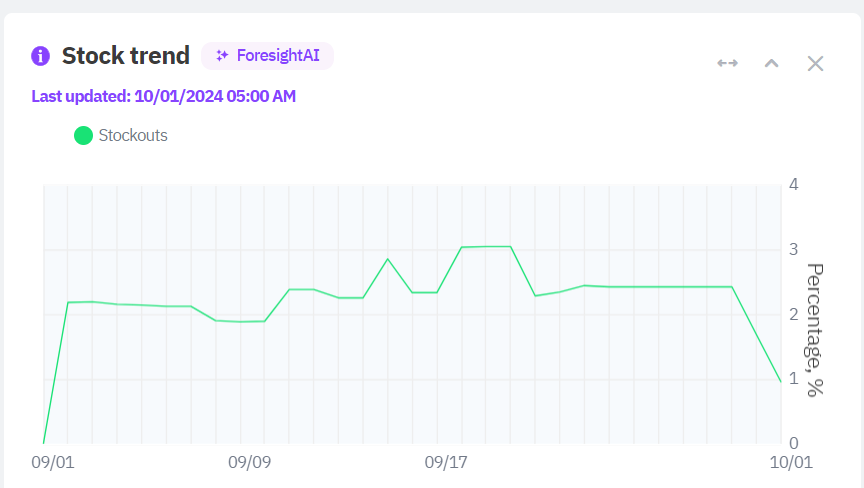Select the 10/01 date on the x-axis
864x488 pixels.
click(x=790, y=463)
